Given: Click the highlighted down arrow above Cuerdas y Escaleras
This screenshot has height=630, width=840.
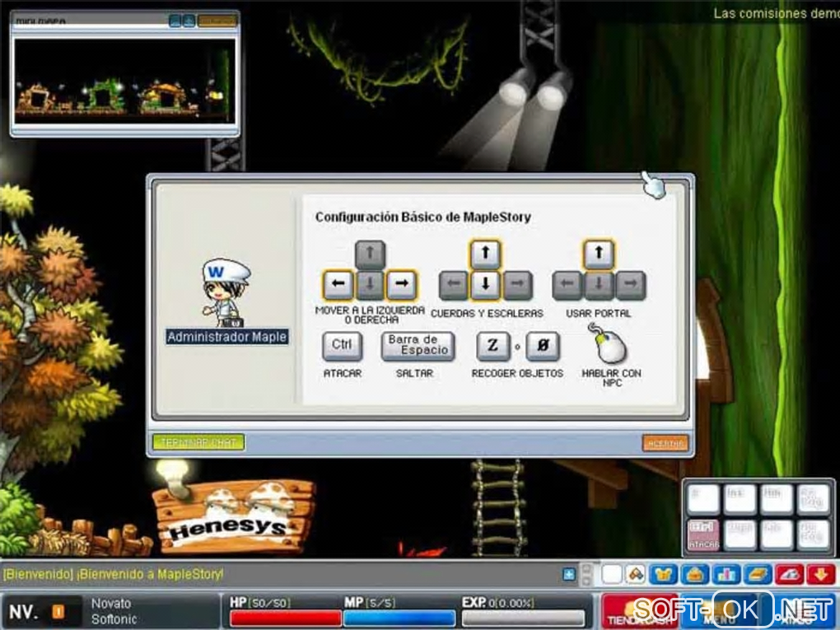Looking at the screenshot, I should point(485,284).
